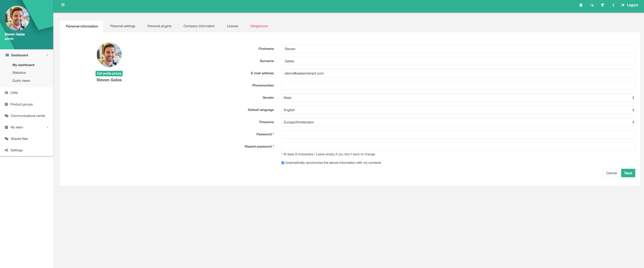Screen dimensions: 644x268
Task: Click the info icon in header
Action: pos(613,5)
